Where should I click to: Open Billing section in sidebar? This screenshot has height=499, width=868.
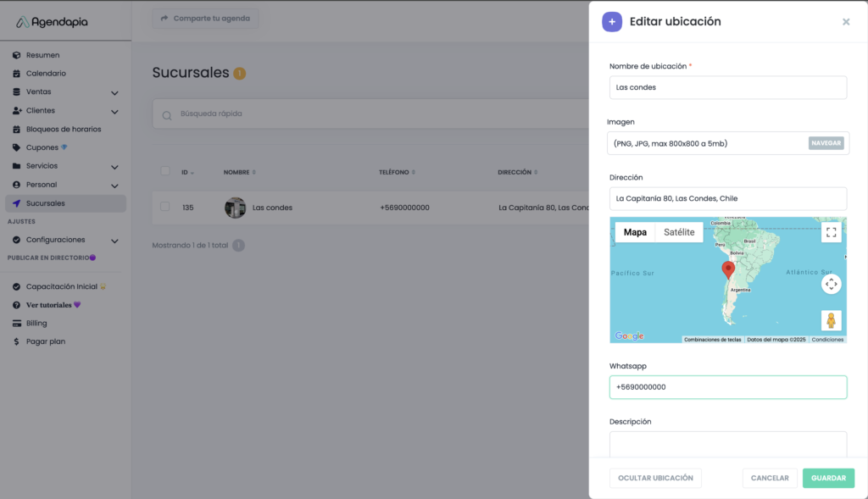(x=36, y=323)
